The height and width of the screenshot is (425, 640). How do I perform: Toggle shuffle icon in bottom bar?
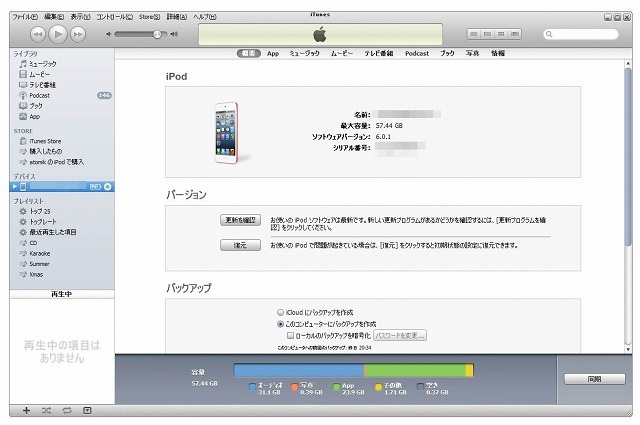point(47,411)
